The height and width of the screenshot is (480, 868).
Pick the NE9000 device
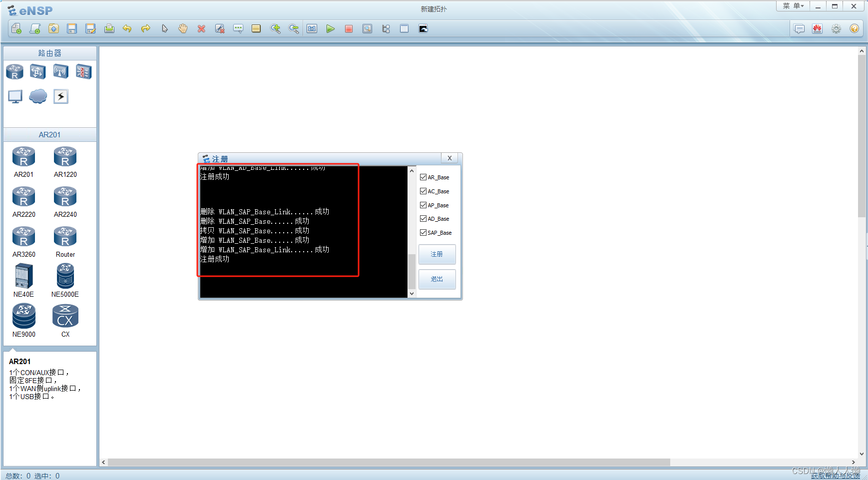pyautogui.click(x=24, y=321)
